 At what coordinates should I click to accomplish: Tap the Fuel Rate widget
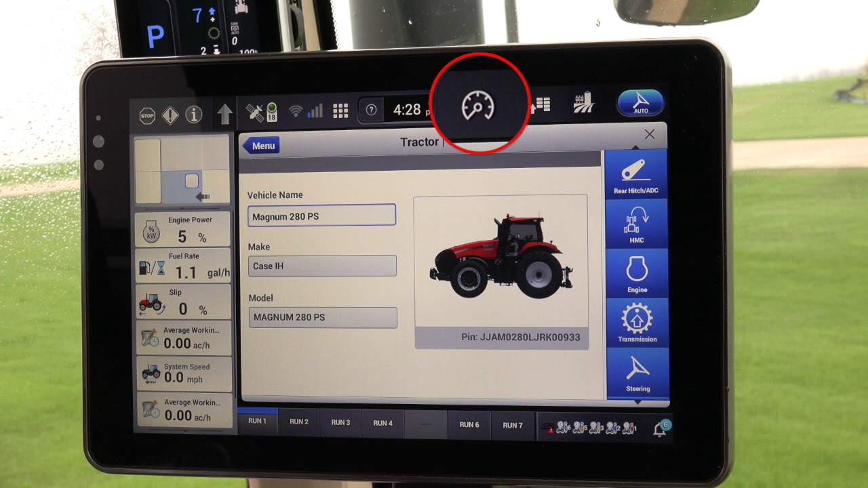183,265
